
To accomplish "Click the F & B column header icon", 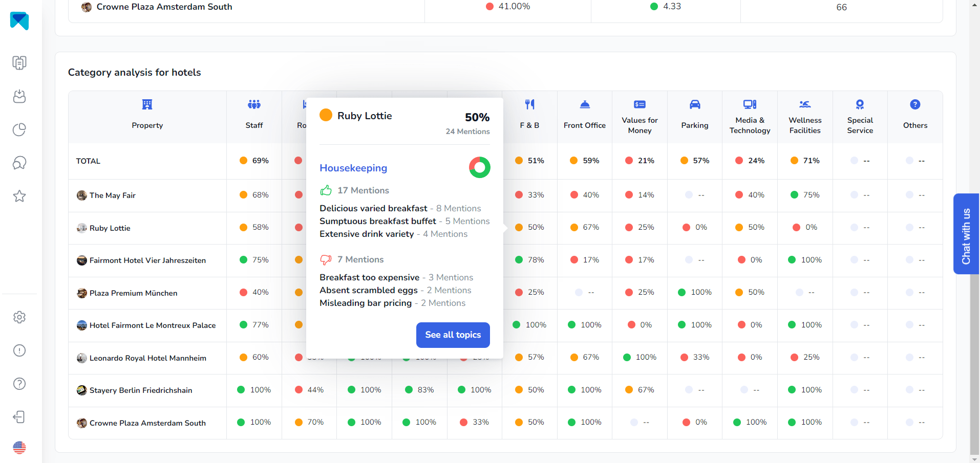I will point(529,104).
